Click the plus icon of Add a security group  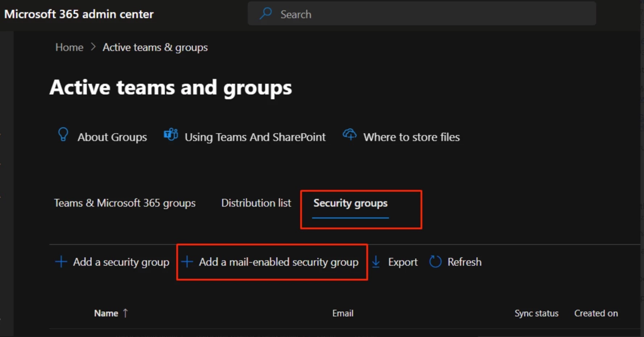coord(61,261)
